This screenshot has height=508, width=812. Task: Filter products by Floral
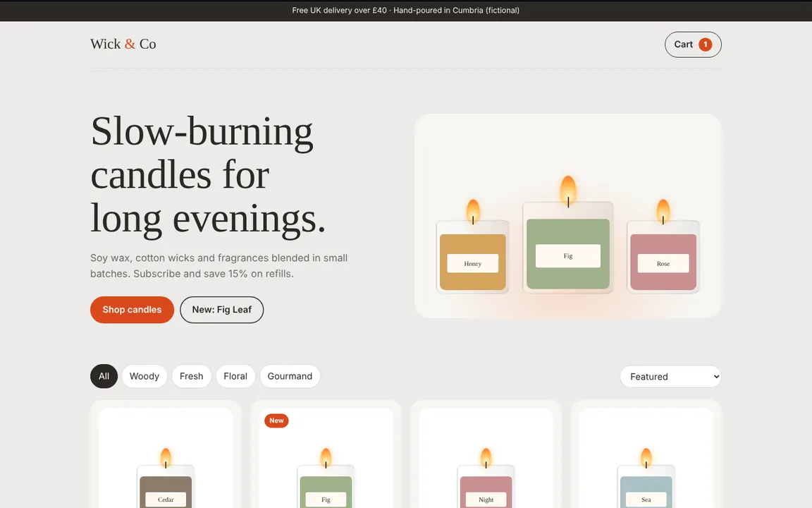pos(235,376)
